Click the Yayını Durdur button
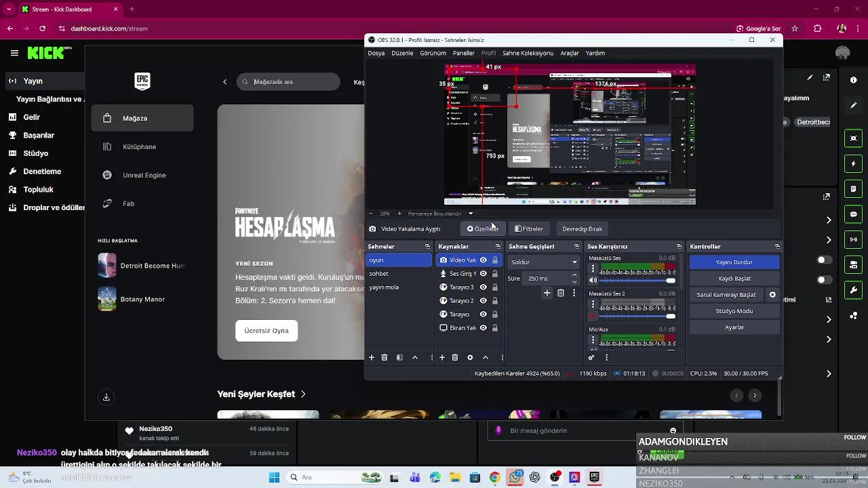The image size is (868, 488). (734, 262)
